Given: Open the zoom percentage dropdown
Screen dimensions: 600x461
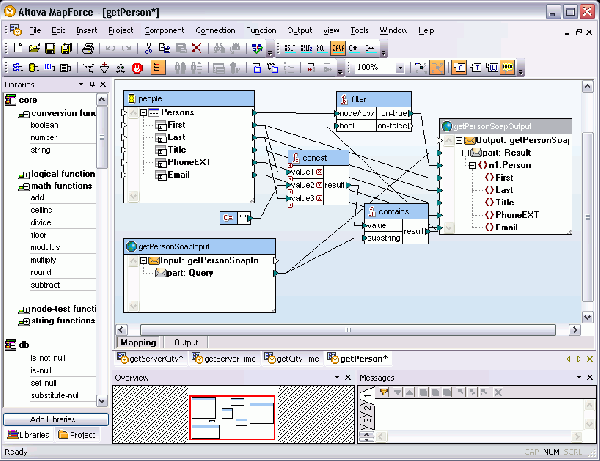Looking at the screenshot, I should 401,68.
